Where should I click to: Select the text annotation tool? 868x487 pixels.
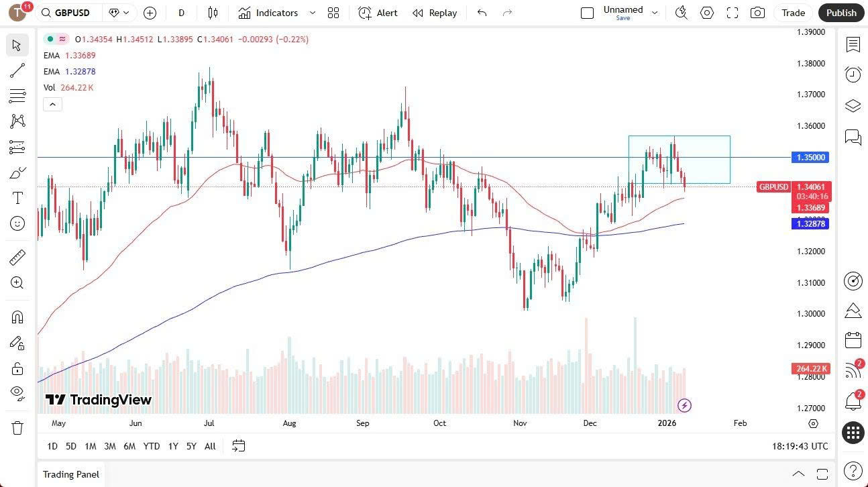(17, 198)
